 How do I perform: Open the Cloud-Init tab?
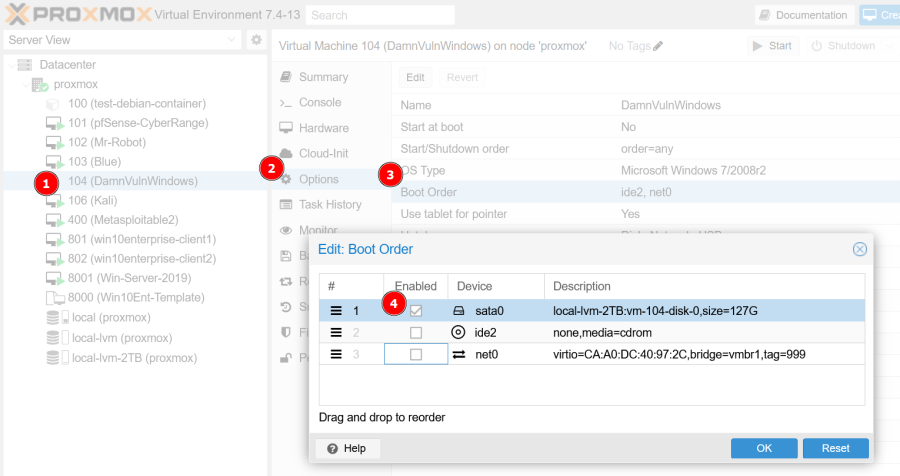pyautogui.click(x=323, y=153)
